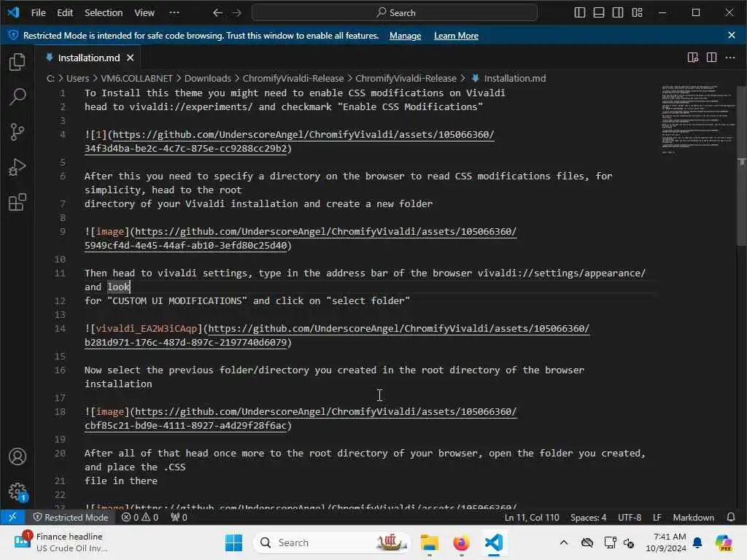Click vivaldi_EA2W3iCAqp image URL on line 14
This screenshot has height=560, width=747.
(399, 329)
